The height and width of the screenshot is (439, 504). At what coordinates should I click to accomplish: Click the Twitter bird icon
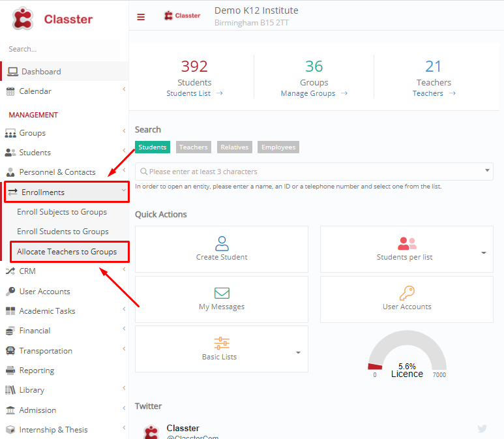click(x=482, y=429)
